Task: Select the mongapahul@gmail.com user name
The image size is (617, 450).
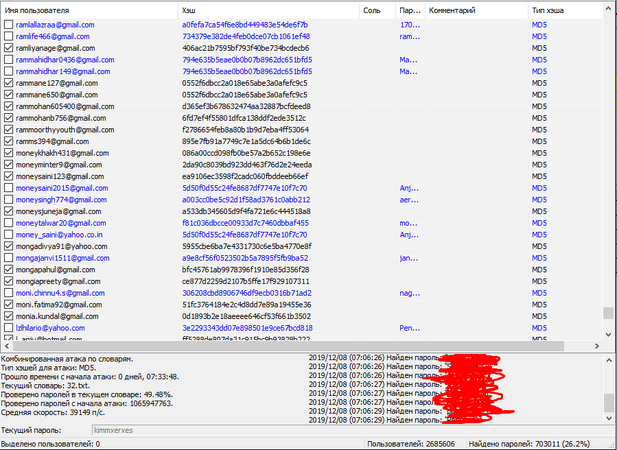Action: pyautogui.click(x=55, y=270)
